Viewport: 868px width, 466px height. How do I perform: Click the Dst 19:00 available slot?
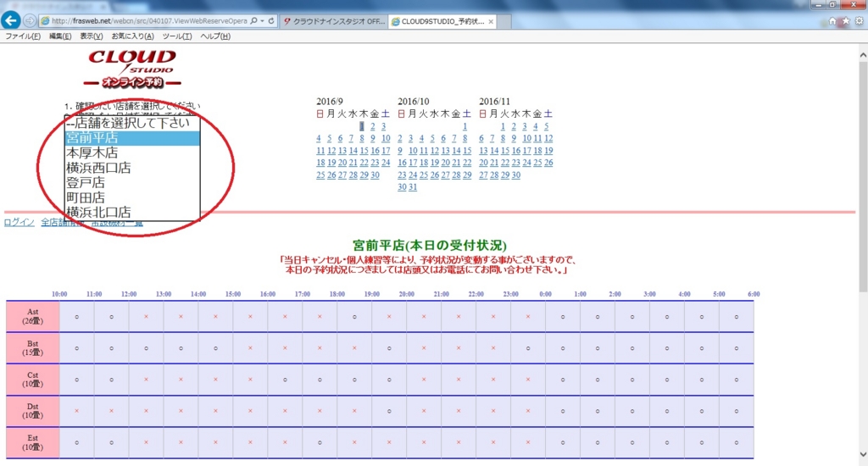click(389, 411)
